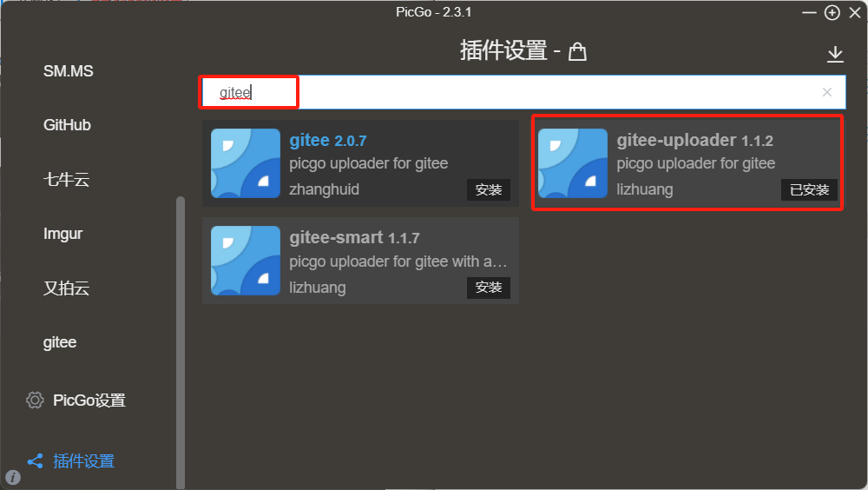Viewport: 868px width, 490px height.
Task: Install the gitee 2.0.7 plugin
Action: point(488,189)
